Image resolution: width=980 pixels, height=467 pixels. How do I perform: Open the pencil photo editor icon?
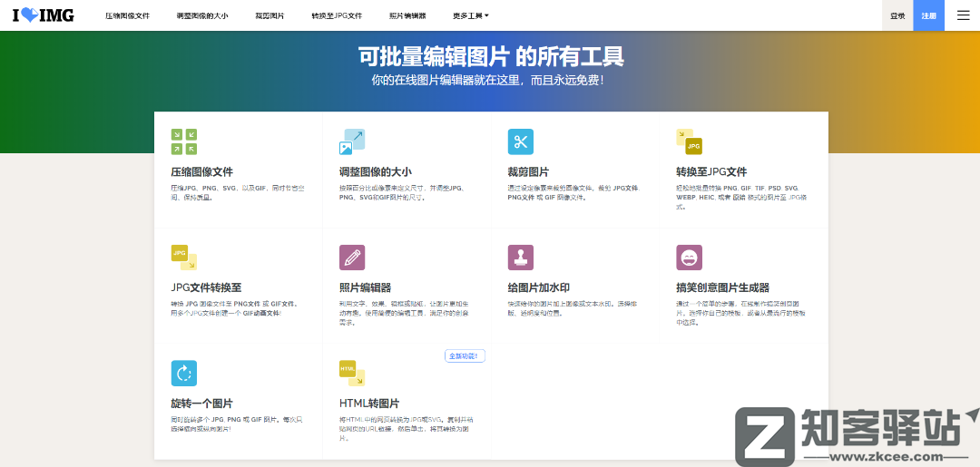pos(352,258)
